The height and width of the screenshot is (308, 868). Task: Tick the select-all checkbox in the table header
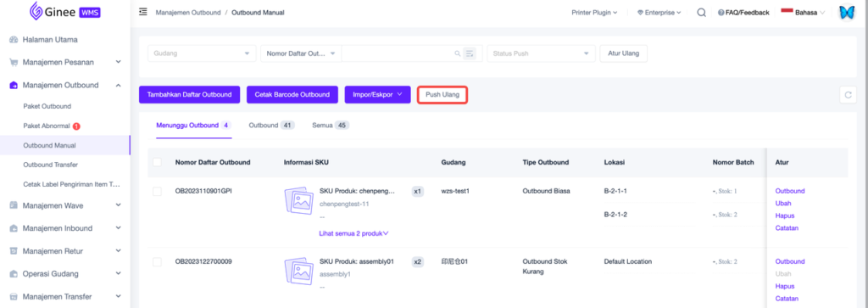157,162
